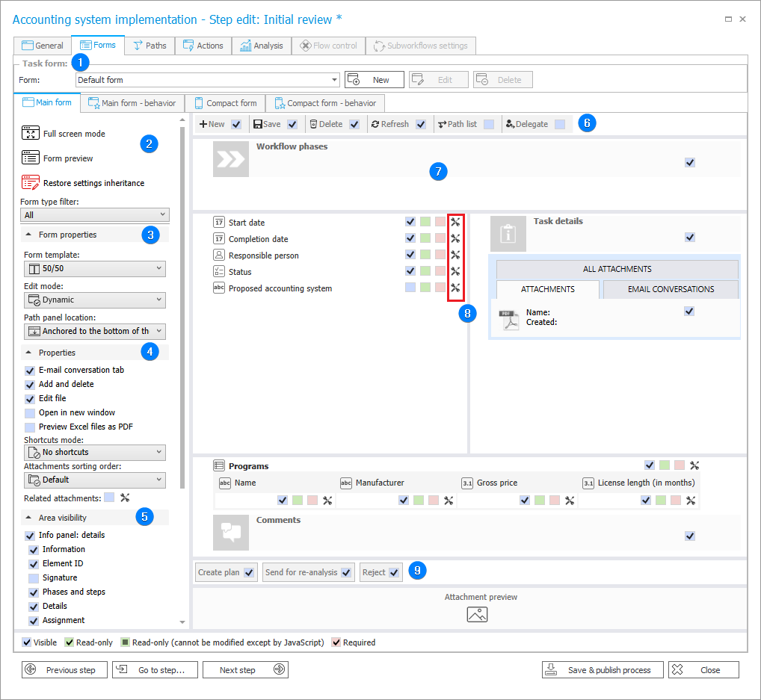
Task: Open tools settings for Status field
Action: pyautogui.click(x=455, y=271)
